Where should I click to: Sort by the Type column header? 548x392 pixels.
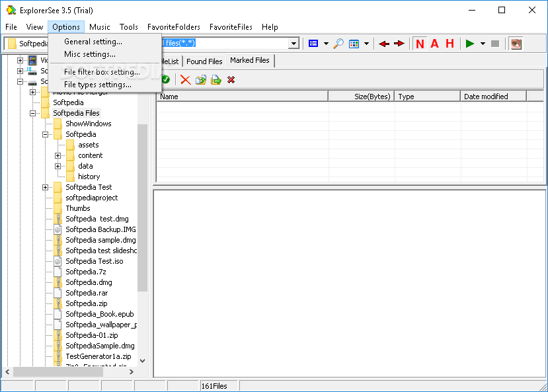click(x=428, y=97)
